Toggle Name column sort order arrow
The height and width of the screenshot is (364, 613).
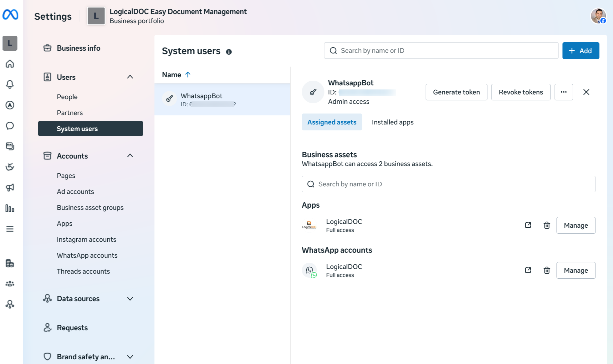click(188, 75)
